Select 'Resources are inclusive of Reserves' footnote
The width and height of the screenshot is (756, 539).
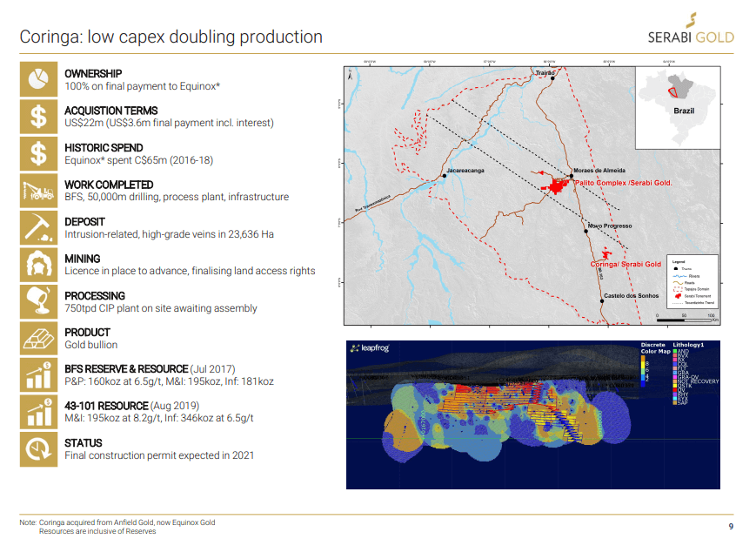[x=97, y=531]
